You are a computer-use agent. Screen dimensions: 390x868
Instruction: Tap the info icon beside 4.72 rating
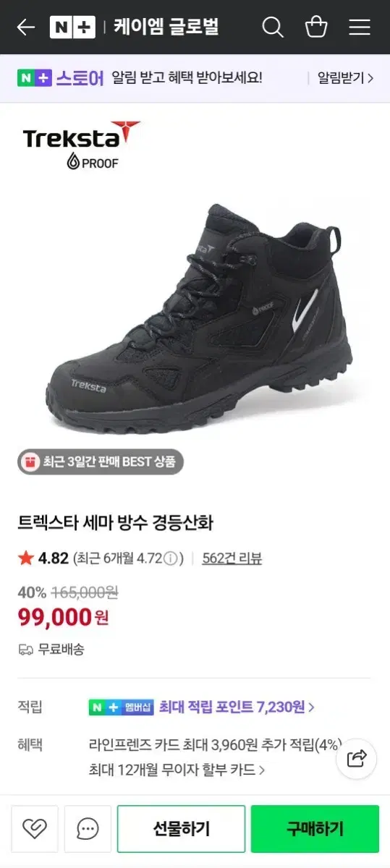click(171, 558)
